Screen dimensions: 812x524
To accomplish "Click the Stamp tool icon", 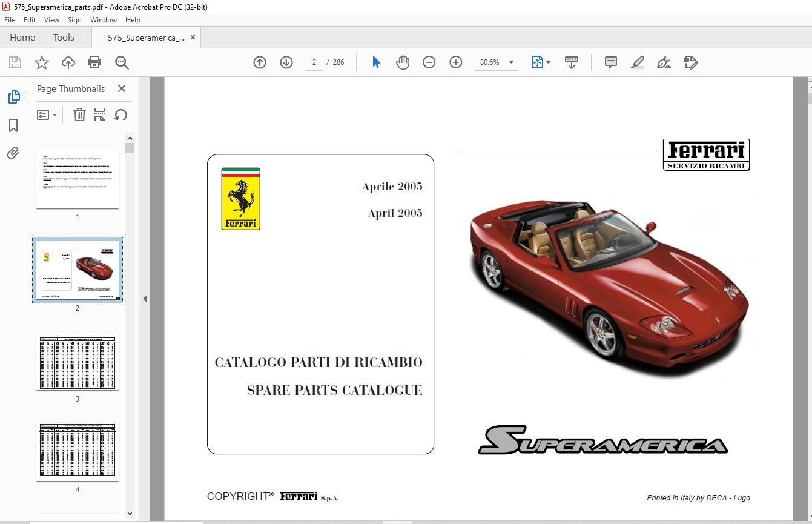I will pos(690,62).
